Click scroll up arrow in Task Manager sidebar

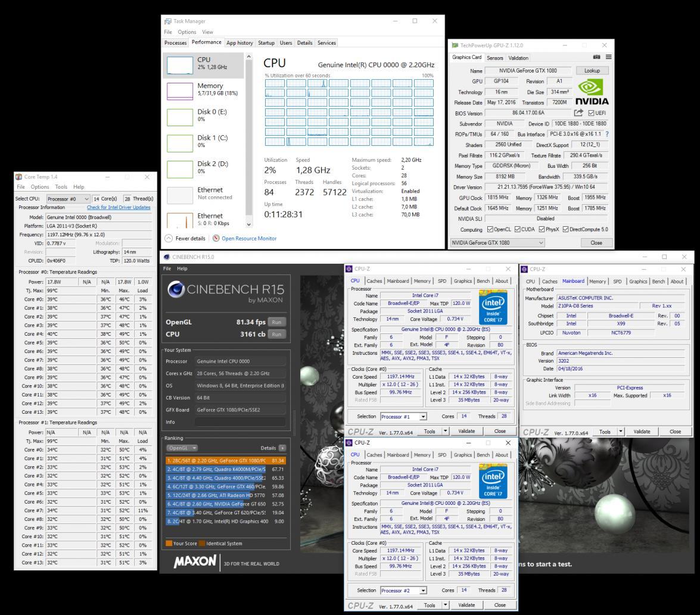tap(248, 57)
